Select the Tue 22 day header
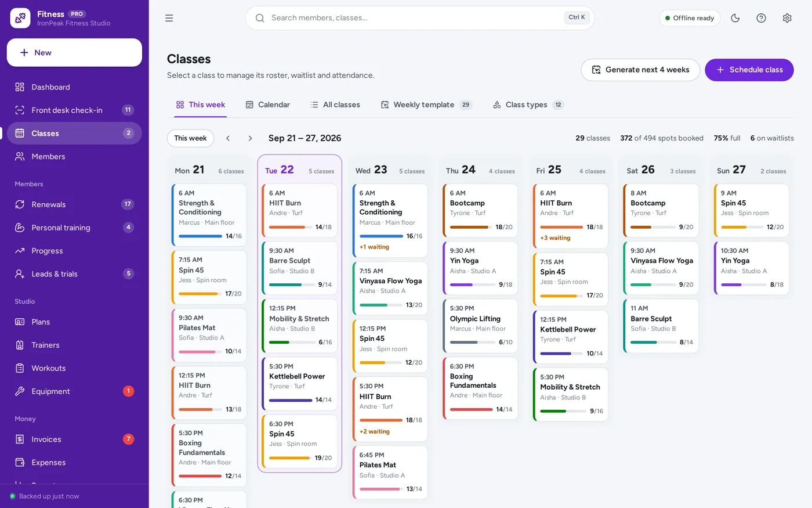 (300, 170)
